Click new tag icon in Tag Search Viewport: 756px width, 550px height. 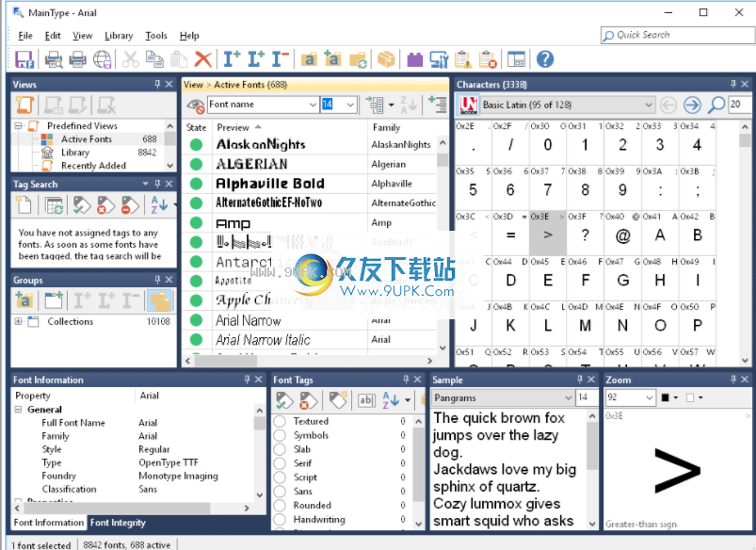[x=24, y=205]
